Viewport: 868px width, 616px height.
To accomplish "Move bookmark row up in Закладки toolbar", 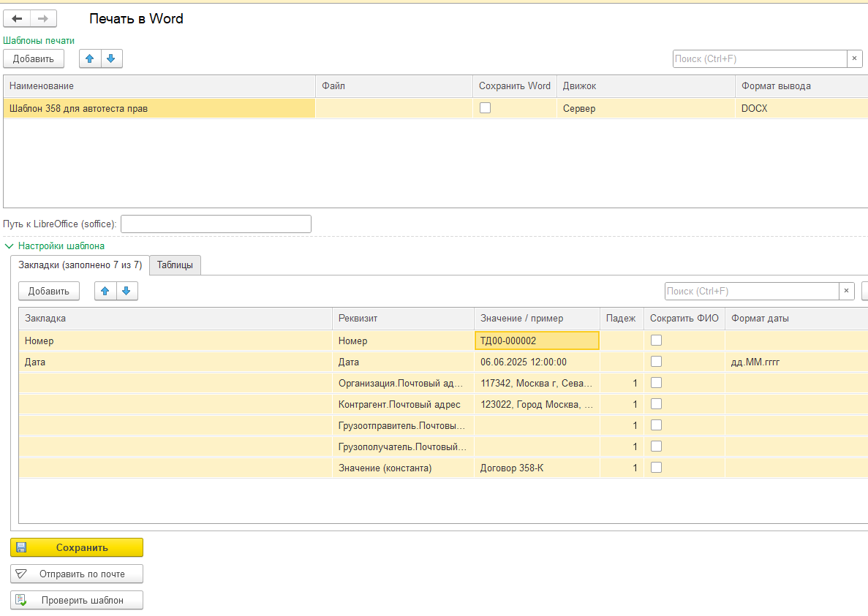I will click(x=105, y=291).
